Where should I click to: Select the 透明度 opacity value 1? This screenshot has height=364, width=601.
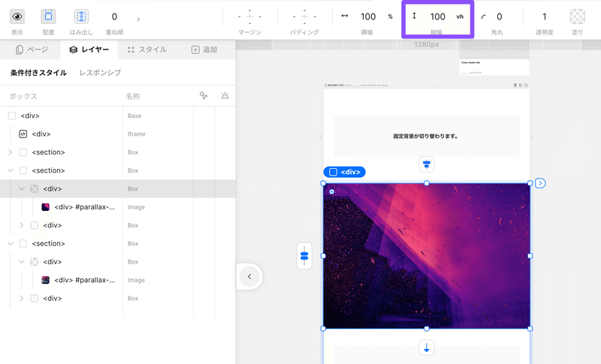click(x=544, y=17)
